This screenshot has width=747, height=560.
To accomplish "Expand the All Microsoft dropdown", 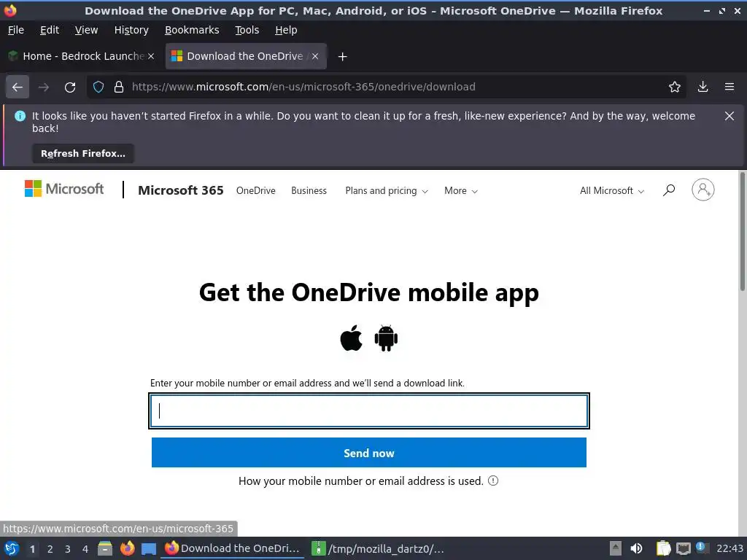I will (612, 190).
